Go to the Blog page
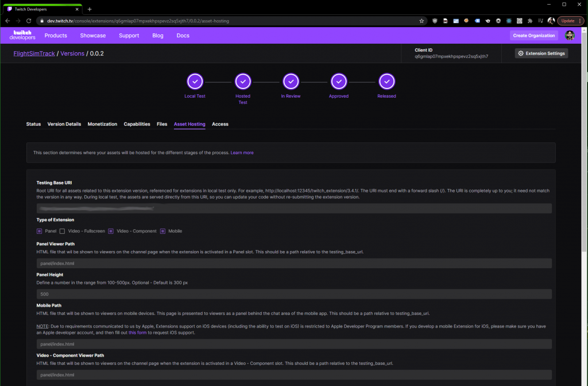 click(x=158, y=35)
